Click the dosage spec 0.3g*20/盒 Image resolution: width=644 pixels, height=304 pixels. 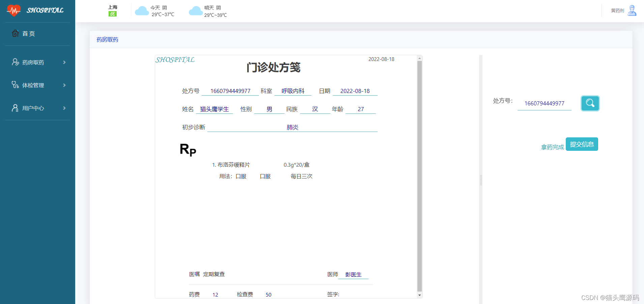[x=296, y=165]
